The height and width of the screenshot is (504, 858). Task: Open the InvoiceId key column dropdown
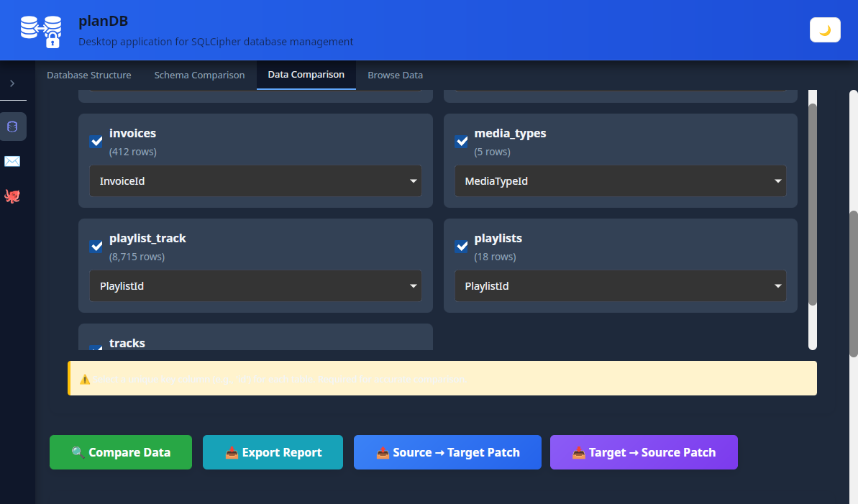tap(255, 180)
